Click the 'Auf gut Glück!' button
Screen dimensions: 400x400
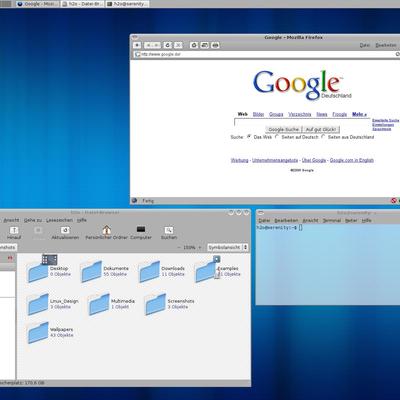click(x=321, y=129)
